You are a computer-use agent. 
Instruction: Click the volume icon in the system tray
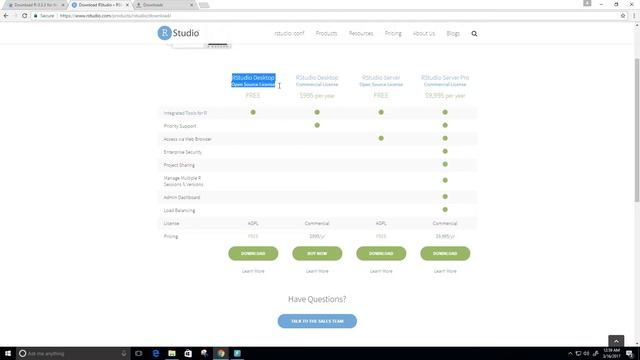[x=586, y=353]
